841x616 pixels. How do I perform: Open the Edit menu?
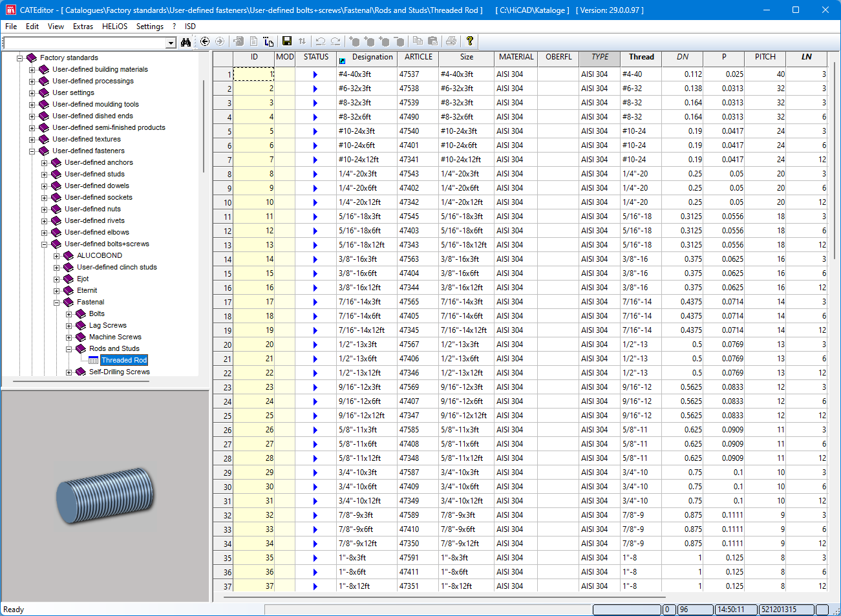coord(32,27)
